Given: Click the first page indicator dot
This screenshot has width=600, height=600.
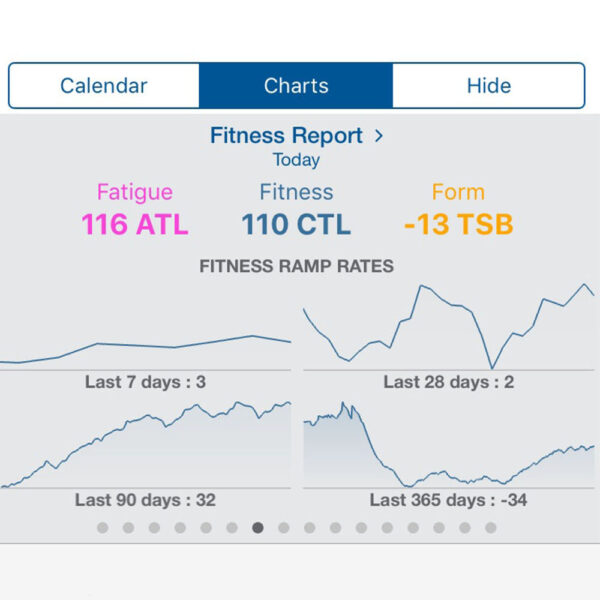Looking at the screenshot, I should point(102,528).
